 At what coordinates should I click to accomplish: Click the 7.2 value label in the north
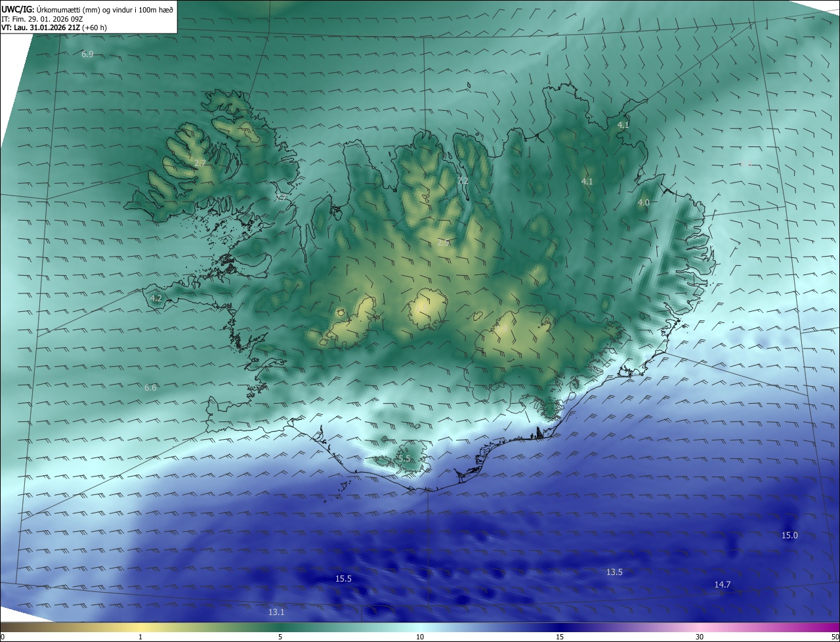coord(463,181)
